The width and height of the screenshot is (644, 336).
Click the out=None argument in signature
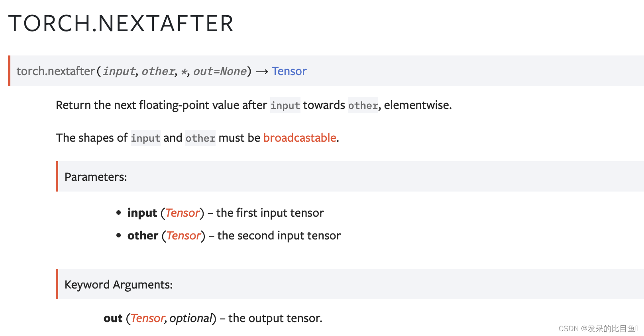click(x=220, y=71)
